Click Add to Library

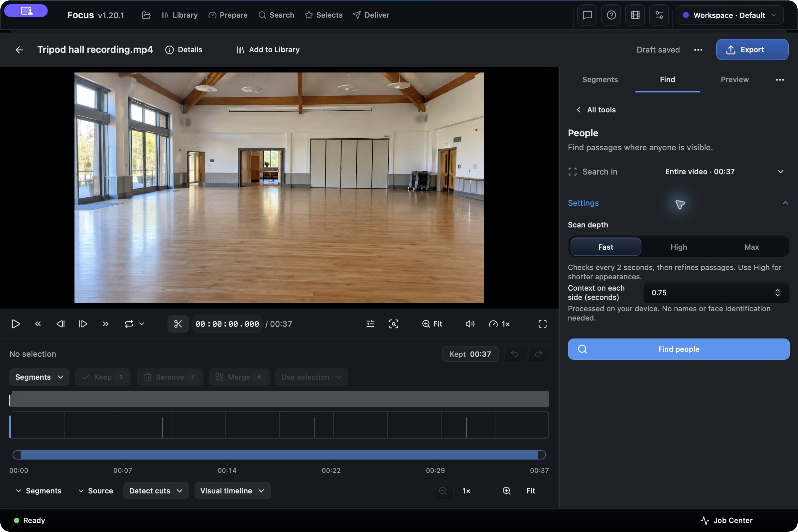268,50
